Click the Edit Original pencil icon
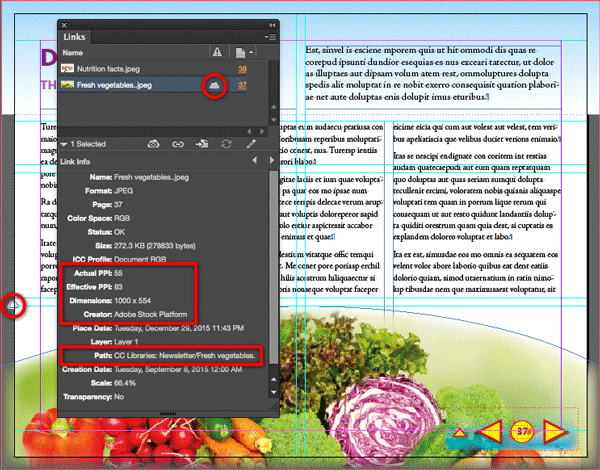This screenshot has width=600, height=470. (x=251, y=144)
